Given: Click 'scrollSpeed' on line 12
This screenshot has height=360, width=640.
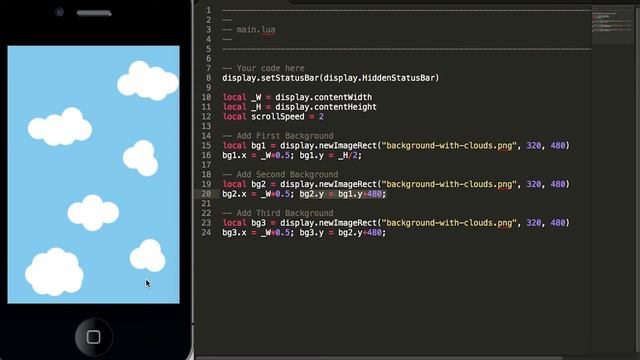Looking at the screenshot, I should click(x=278, y=117).
